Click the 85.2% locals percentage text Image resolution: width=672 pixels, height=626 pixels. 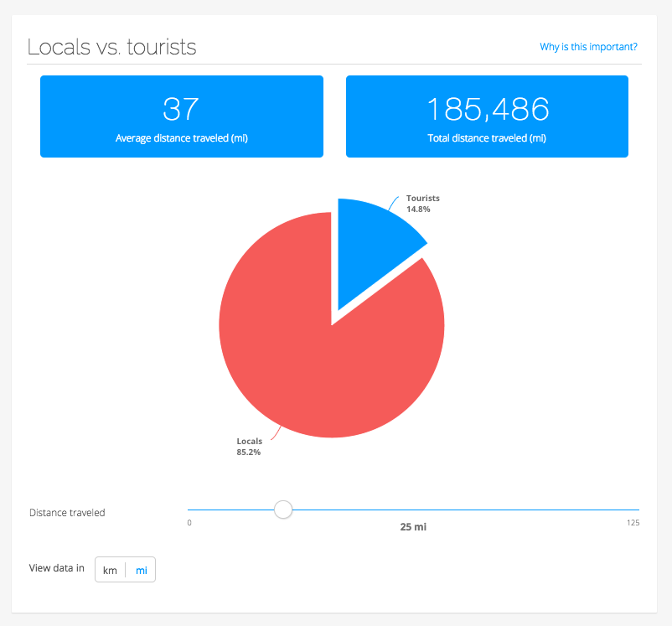[x=249, y=452]
